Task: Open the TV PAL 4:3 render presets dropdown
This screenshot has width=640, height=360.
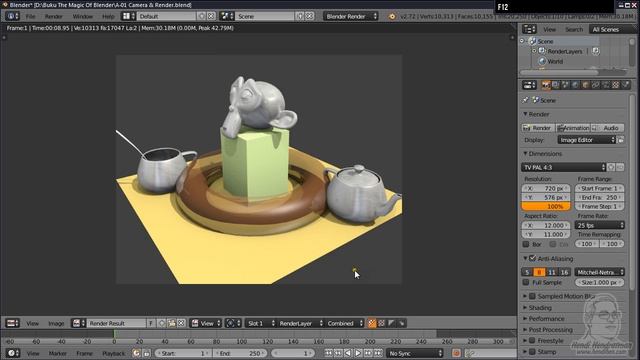Action: pos(563,167)
